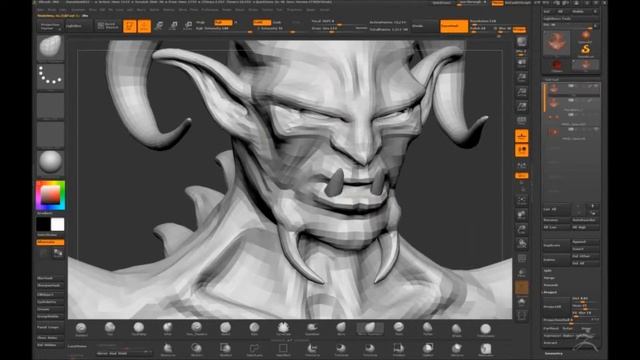The image size is (640, 360).
Task: Select the ClipCurve brush
Action: 312,349
